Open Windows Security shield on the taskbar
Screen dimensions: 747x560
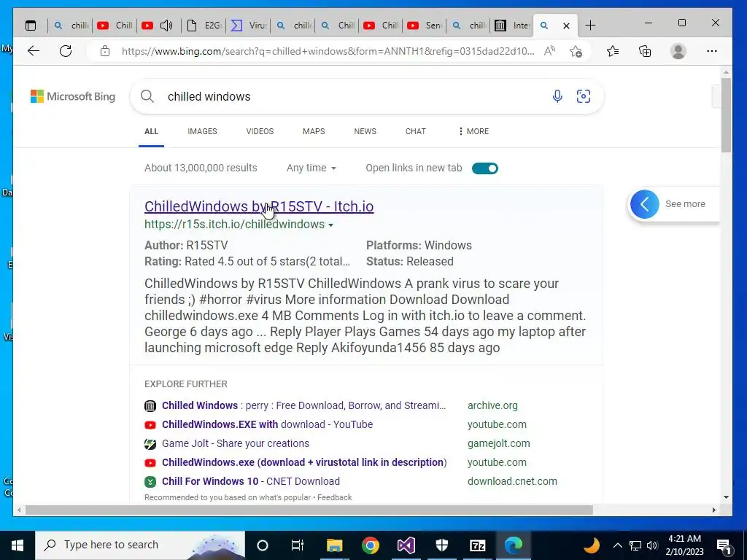[x=442, y=545]
